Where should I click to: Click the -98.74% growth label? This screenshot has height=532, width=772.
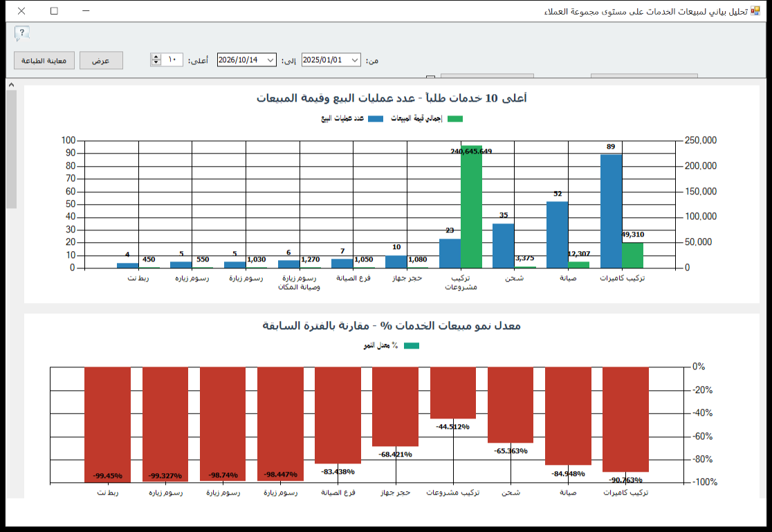(223, 475)
